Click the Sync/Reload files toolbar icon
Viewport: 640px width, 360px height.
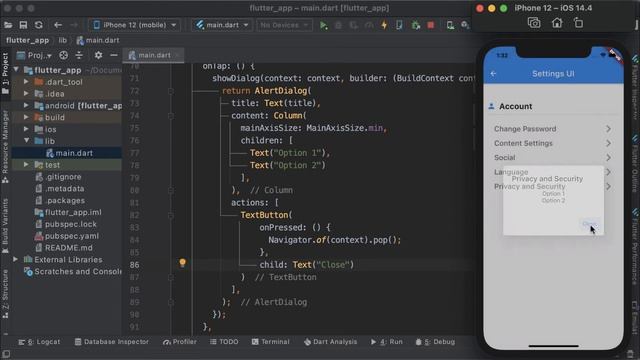click(39, 25)
